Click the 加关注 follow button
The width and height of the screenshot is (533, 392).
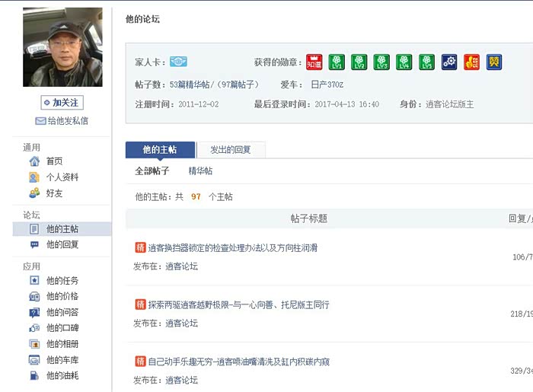pyautogui.click(x=62, y=103)
